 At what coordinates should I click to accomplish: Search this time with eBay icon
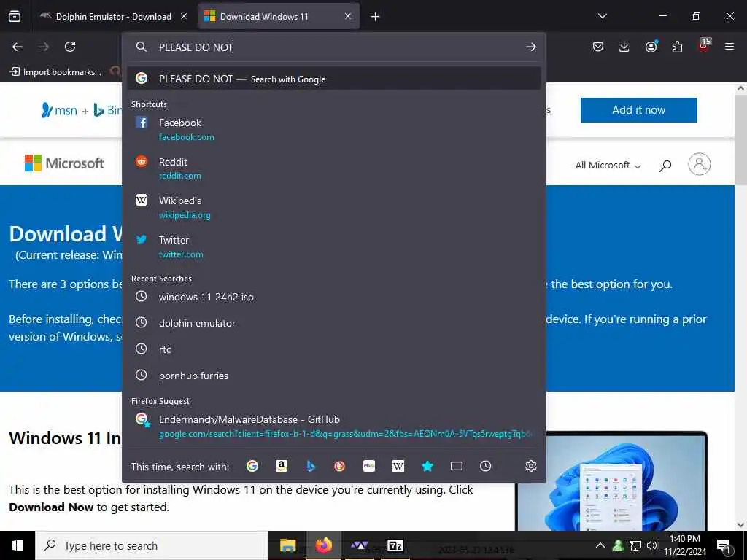[368, 466]
